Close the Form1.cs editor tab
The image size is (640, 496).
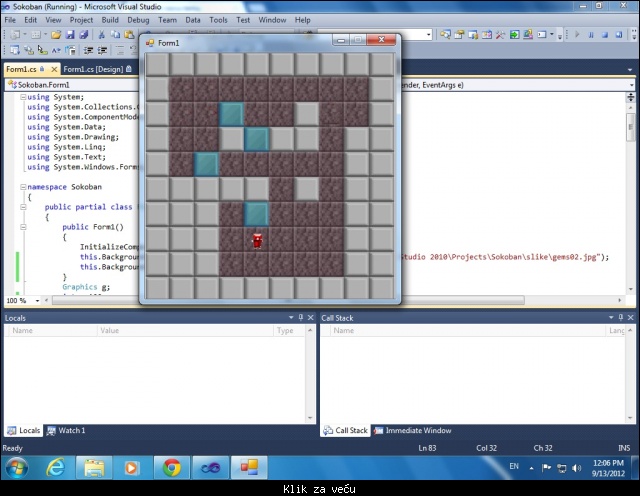pos(54,69)
